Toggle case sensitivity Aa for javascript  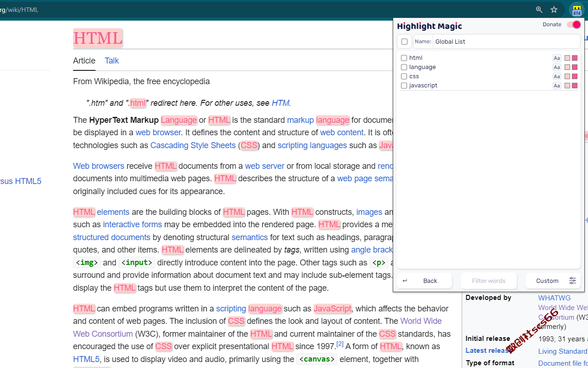point(557,86)
